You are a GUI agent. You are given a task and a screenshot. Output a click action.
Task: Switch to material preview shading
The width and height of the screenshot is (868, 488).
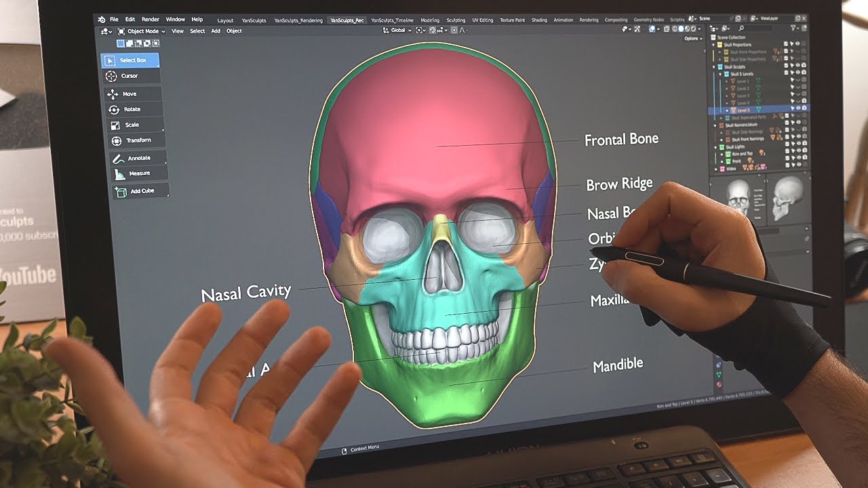pyautogui.click(x=687, y=29)
